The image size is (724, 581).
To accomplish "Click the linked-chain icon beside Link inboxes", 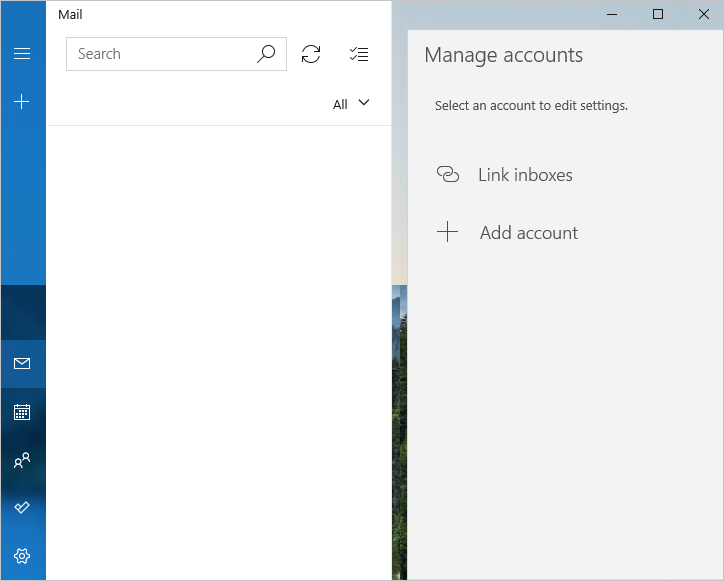I will click(448, 175).
